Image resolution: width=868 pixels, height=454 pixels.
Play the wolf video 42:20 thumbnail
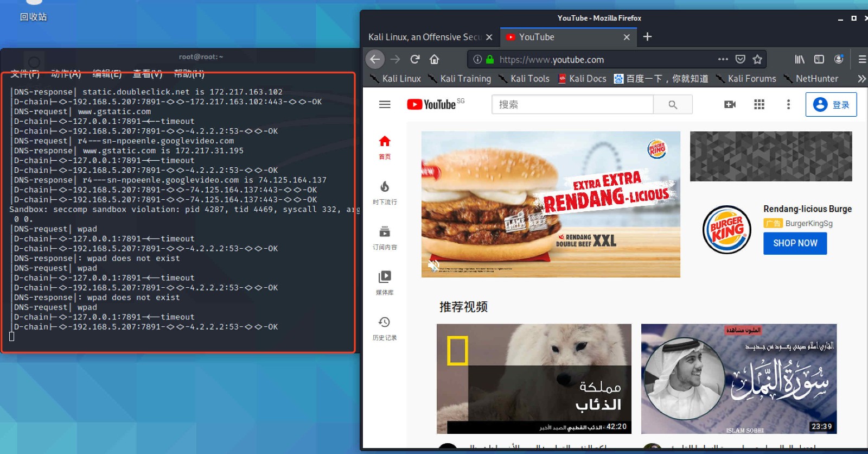click(534, 379)
